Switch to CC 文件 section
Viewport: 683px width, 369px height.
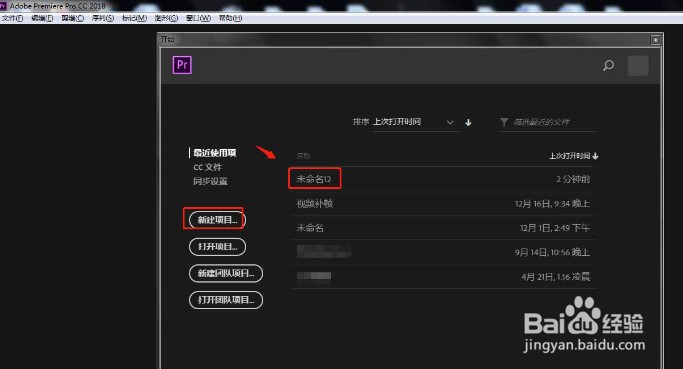tap(207, 167)
